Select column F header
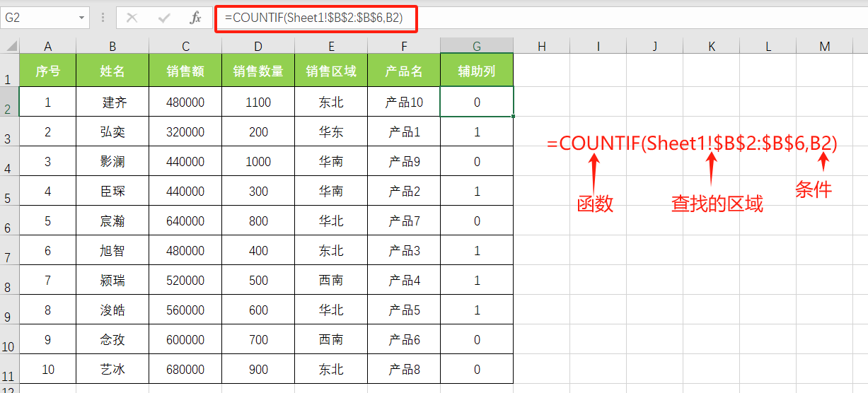 (404, 47)
